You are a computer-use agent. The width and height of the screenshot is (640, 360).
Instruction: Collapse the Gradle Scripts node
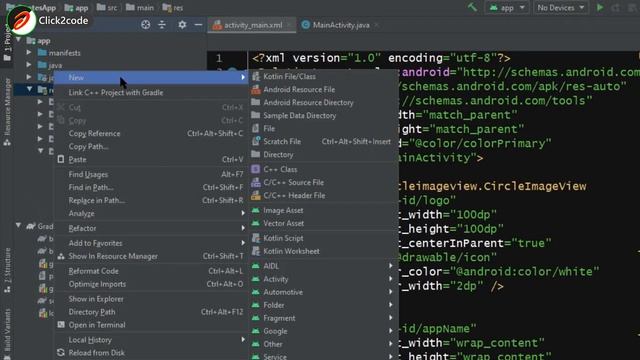point(18,225)
